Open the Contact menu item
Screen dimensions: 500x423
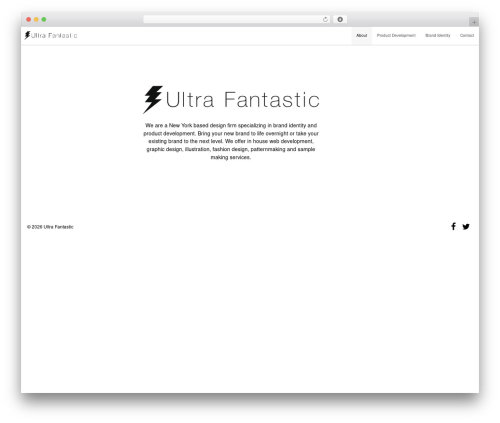click(x=467, y=36)
